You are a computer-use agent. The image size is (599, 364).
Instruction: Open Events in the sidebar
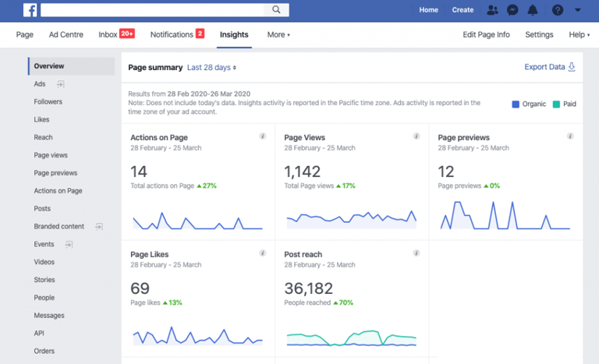(44, 245)
